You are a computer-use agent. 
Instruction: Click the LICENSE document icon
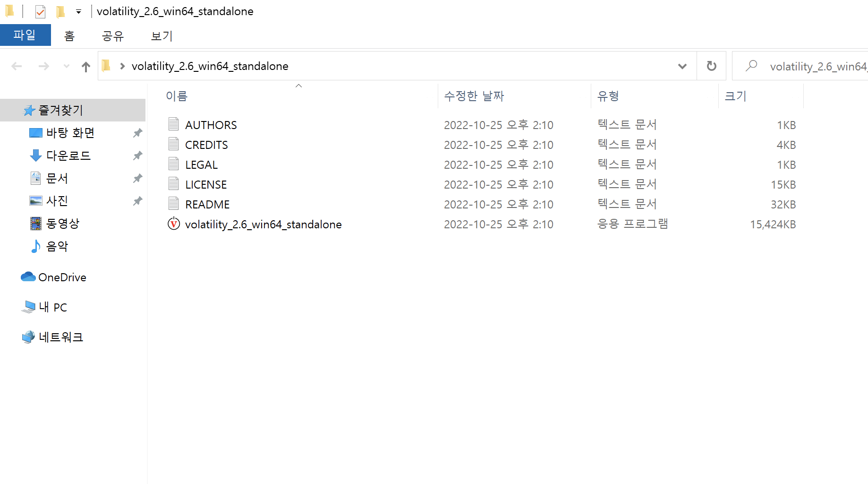(173, 184)
